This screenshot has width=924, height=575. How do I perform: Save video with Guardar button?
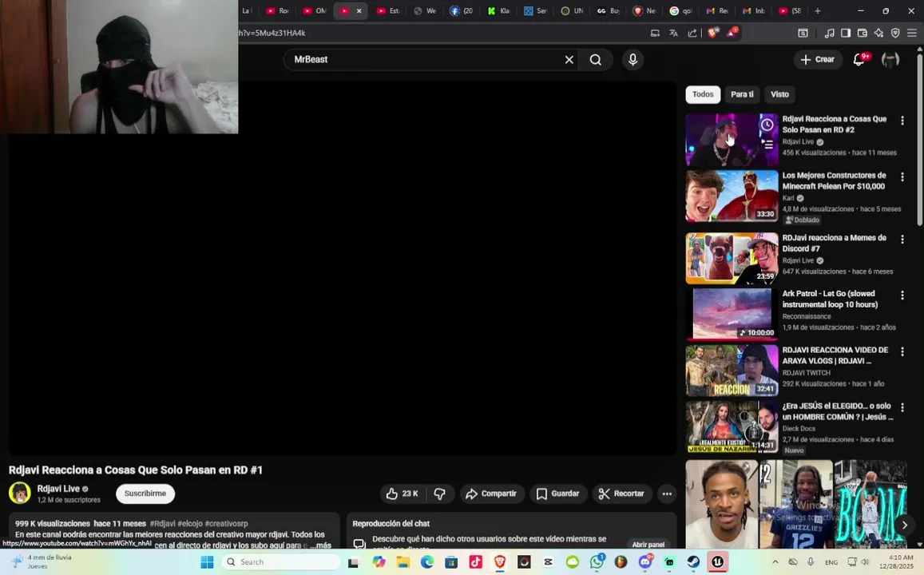coord(557,494)
